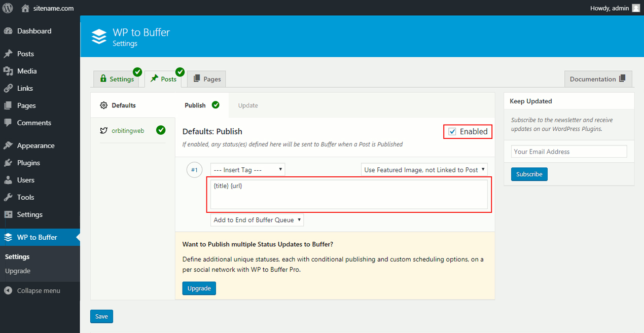The height and width of the screenshot is (333, 644).
Task: Open the Upgrade submenu under WP to Buffer
Action: pos(18,271)
